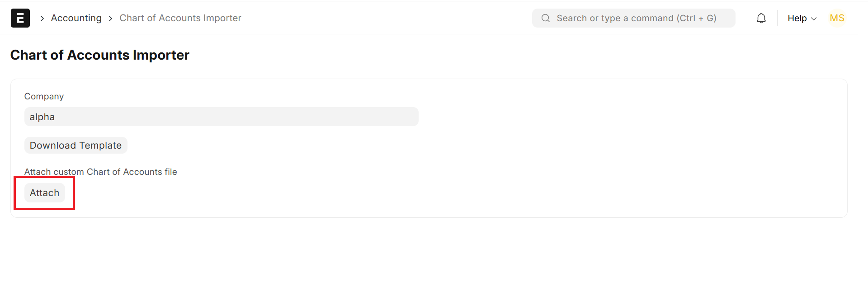Click the Company field containing alpha
This screenshot has width=868, height=300.
click(x=221, y=117)
